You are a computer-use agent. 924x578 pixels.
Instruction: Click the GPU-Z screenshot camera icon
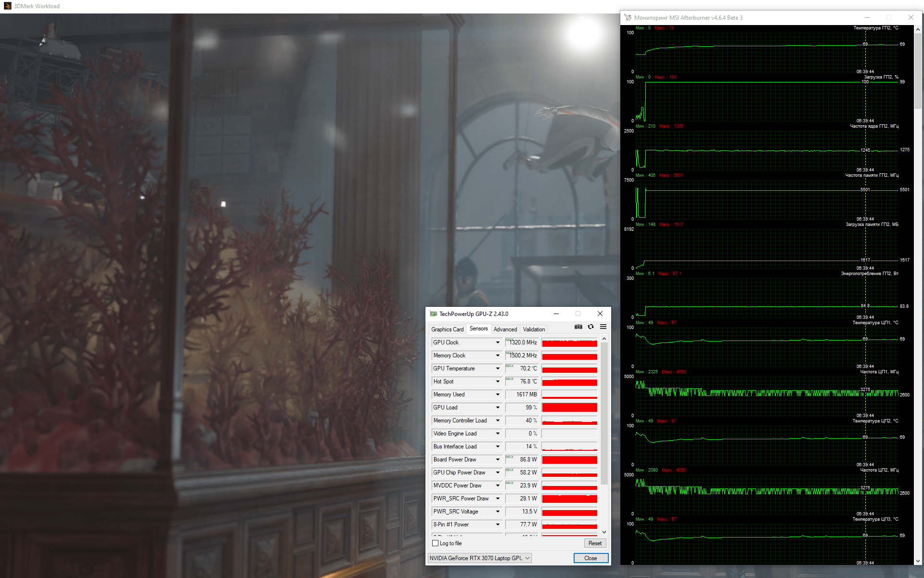click(578, 327)
